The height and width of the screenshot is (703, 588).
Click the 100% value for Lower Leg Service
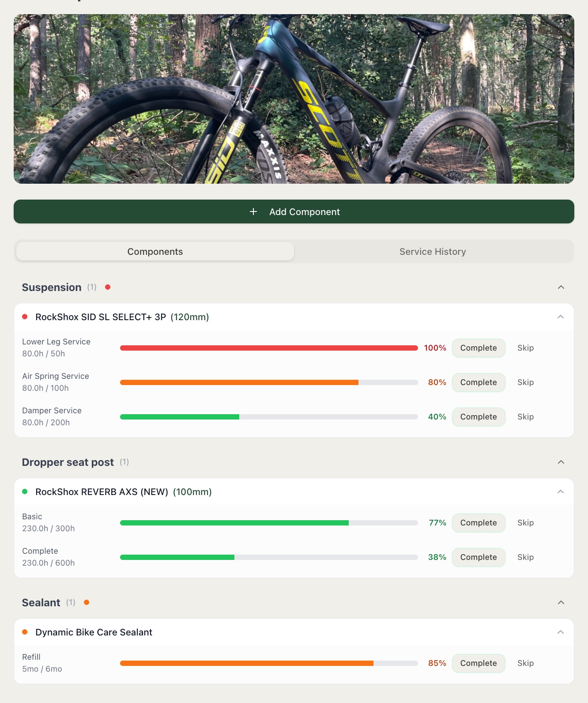coord(435,348)
